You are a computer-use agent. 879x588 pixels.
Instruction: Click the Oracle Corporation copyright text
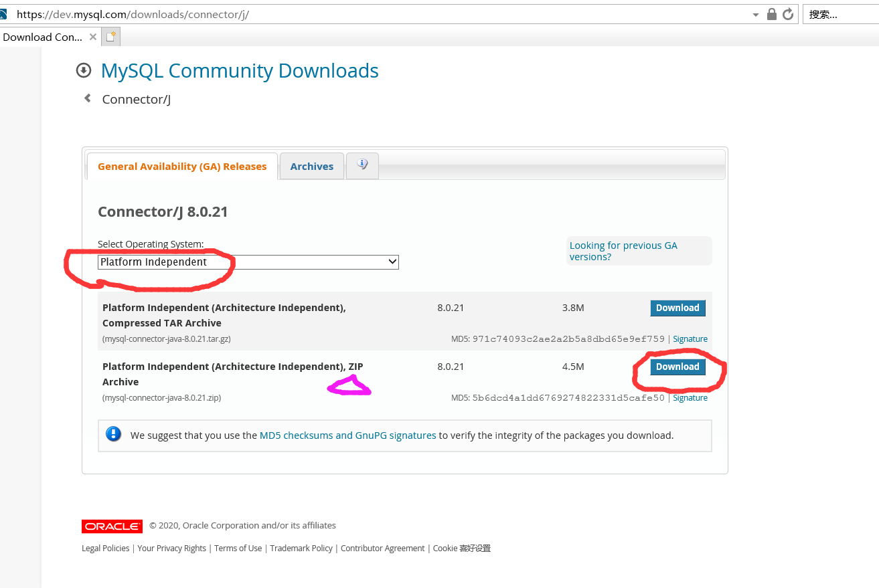click(x=243, y=526)
